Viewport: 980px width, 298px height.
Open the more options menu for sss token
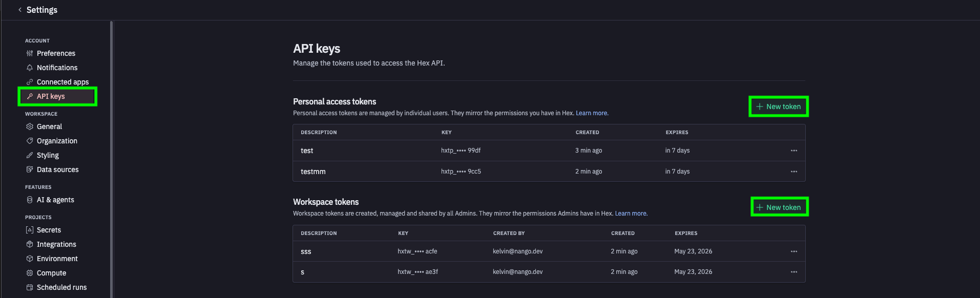(x=794, y=251)
